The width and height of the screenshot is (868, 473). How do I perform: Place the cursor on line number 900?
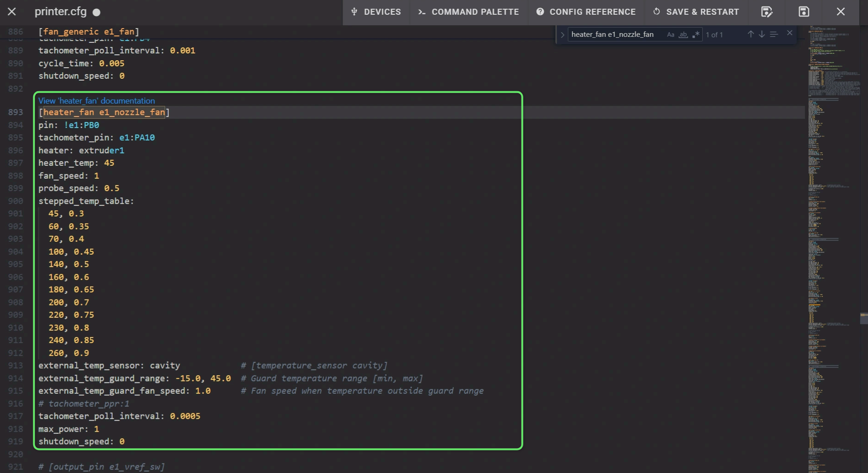point(16,201)
